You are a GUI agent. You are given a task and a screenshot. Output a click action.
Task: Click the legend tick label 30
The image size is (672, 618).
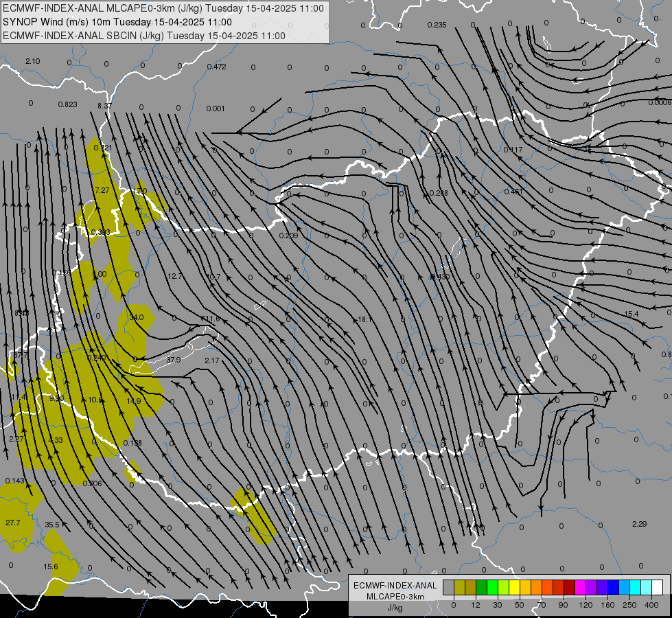pyautogui.click(x=497, y=605)
